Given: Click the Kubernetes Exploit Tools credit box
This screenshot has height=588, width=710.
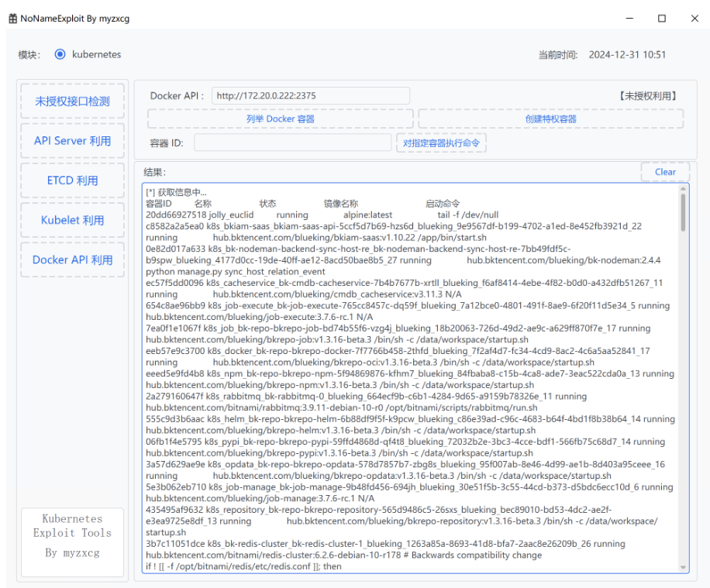Looking at the screenshot, I should point(72,542).
